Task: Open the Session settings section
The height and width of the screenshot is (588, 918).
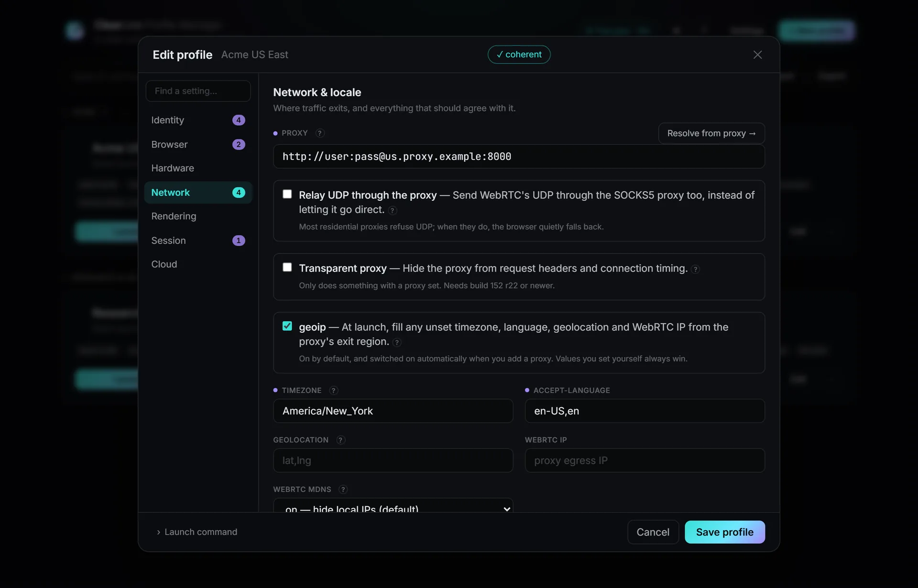Action: point(198,240)
